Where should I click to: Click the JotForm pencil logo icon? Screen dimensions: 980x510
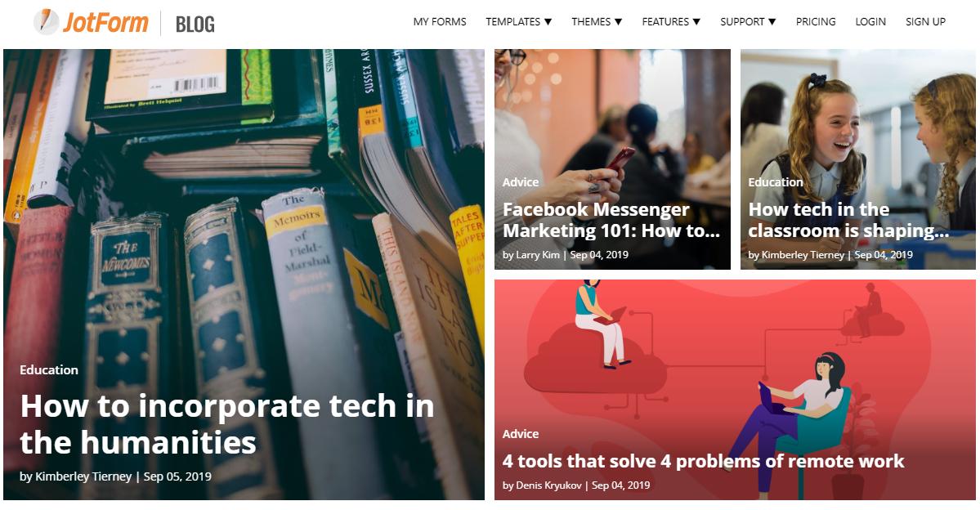coord(47,22)
